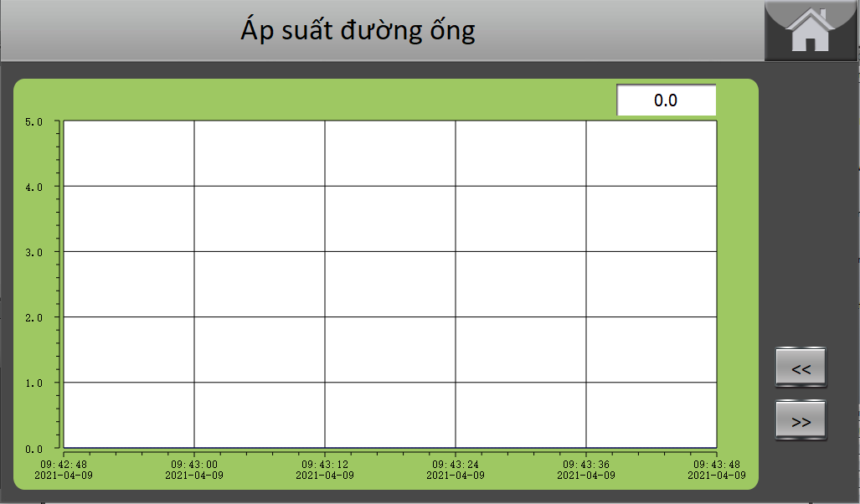
Task: Click the title 'Áp suất đường ống'
Action: pyautogui.click(x=358, y=29)
